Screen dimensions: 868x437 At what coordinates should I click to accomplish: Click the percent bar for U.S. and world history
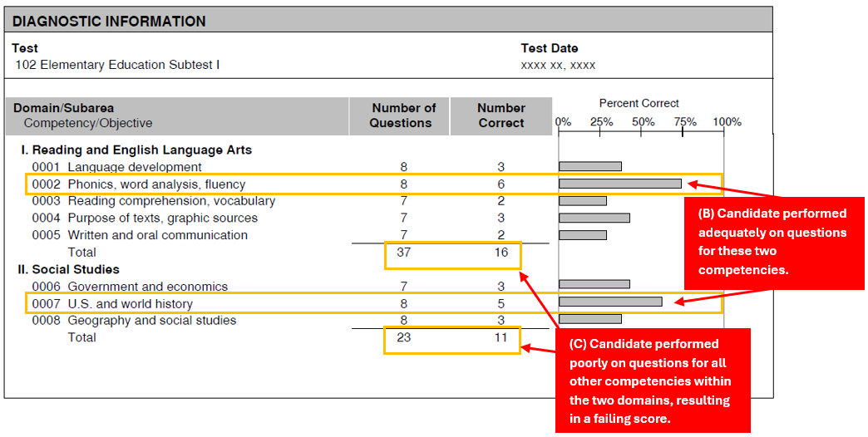[x=610, y=302]
